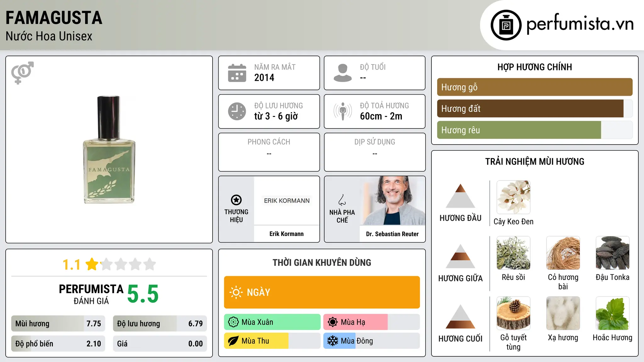Click the Dr. Sebastian Reuter portrait photo
Screen dimensions: 644x362
pos(392,200)
